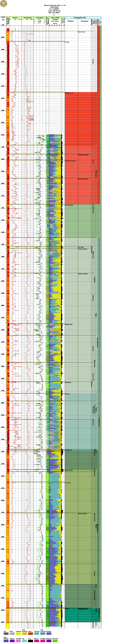The image size is (132, 644).
Task: Click the 'Members' column header
Action: click(x=71, y=21)
